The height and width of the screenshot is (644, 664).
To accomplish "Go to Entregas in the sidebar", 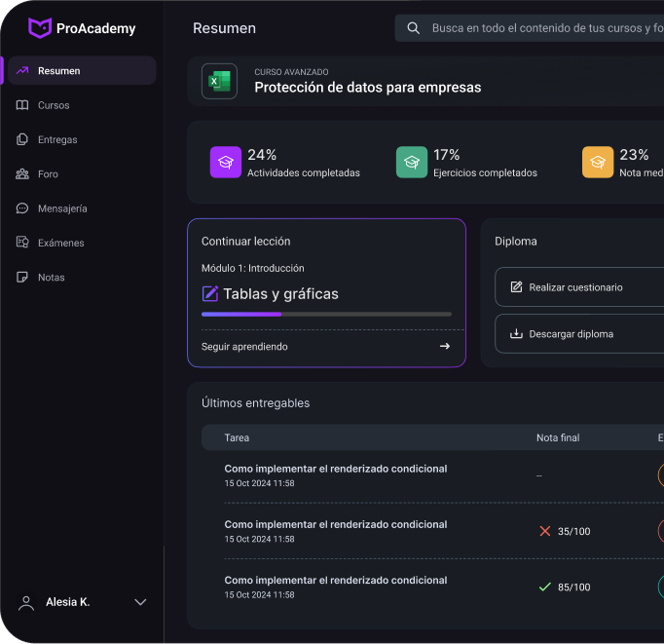I will pyautogui.click(x=57, y=139).
